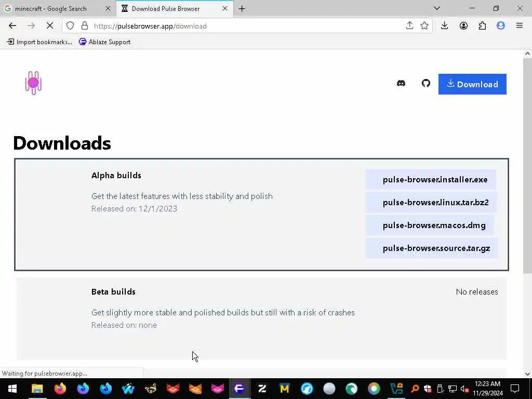This screenshot has height=399, width=532.
Task: Click the Pulse Browser logo
Action: coord(33,83)
